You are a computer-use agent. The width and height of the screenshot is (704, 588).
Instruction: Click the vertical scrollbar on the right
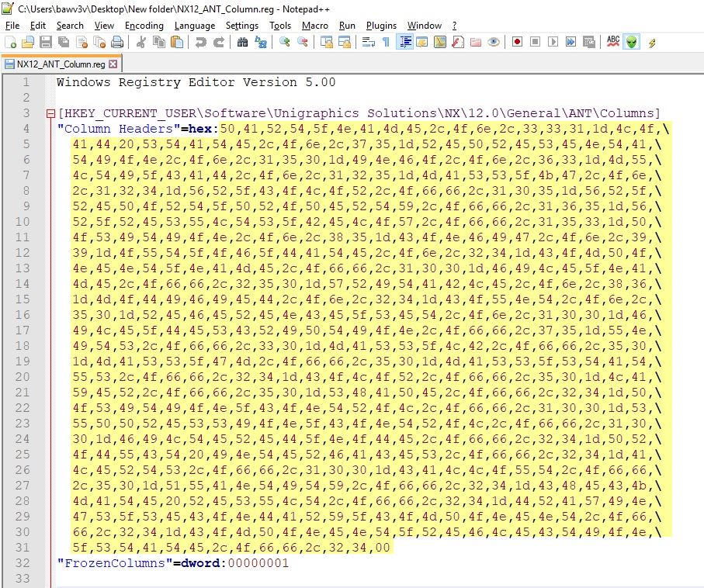pyautogui.click(x=699, y=310)
